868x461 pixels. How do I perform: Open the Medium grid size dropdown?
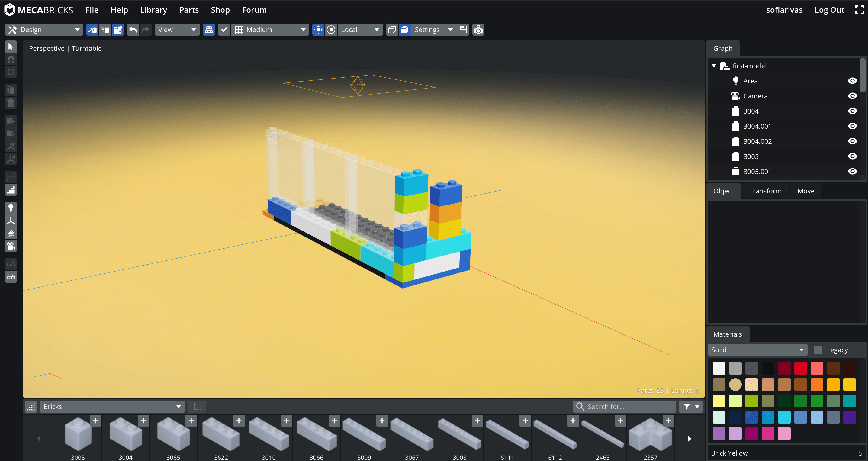(x=270, y=30)
